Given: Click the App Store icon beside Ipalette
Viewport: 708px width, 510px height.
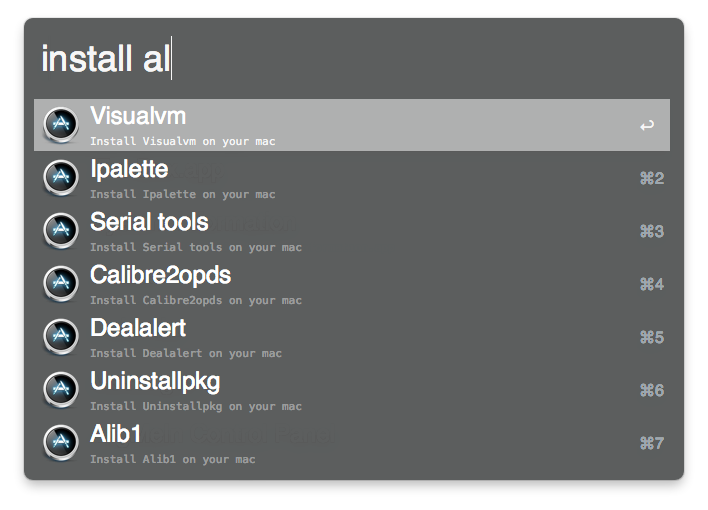Looking at the screenshot, I should click(61, 178).
